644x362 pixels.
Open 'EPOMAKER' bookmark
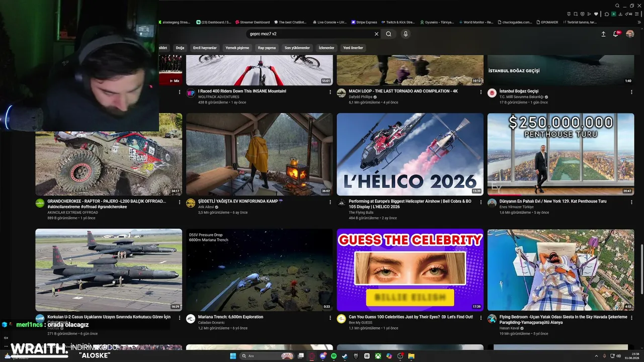coord(547,22)
